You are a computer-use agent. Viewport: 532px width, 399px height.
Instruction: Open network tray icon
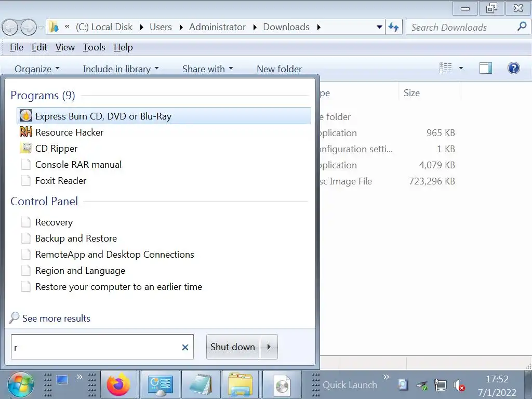(x=441, y=385)
